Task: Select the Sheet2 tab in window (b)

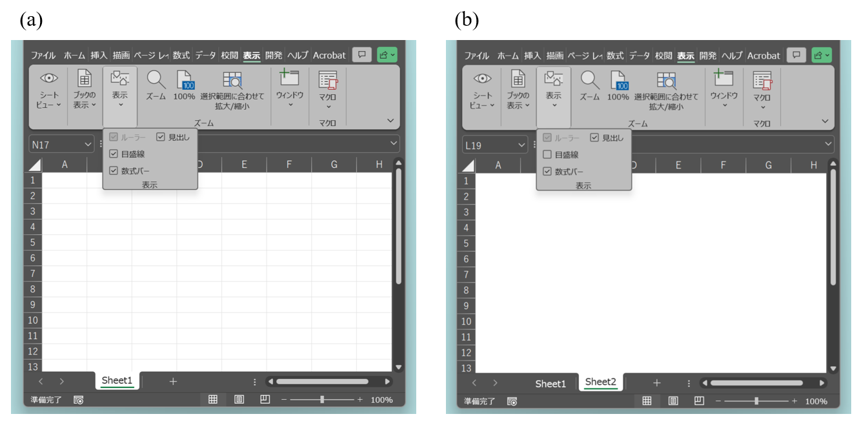Action: pyautogui.click(x=601, y=382)
